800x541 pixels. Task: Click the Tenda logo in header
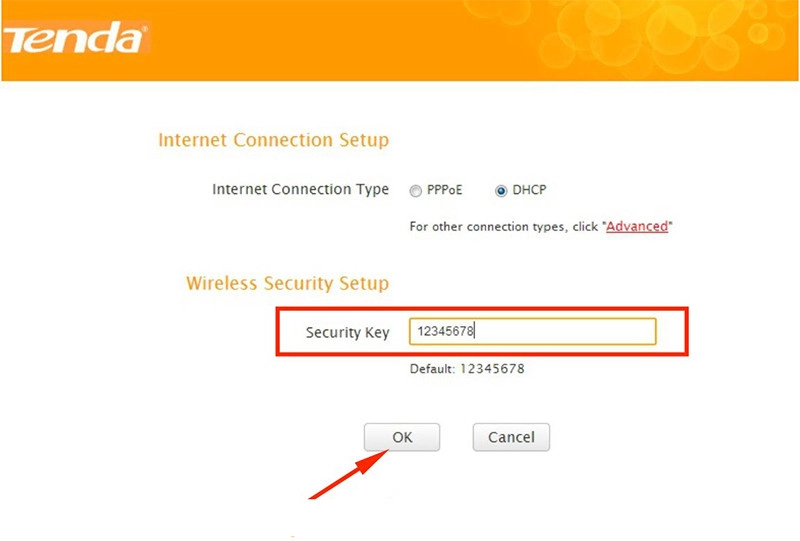tap(75, 39)
